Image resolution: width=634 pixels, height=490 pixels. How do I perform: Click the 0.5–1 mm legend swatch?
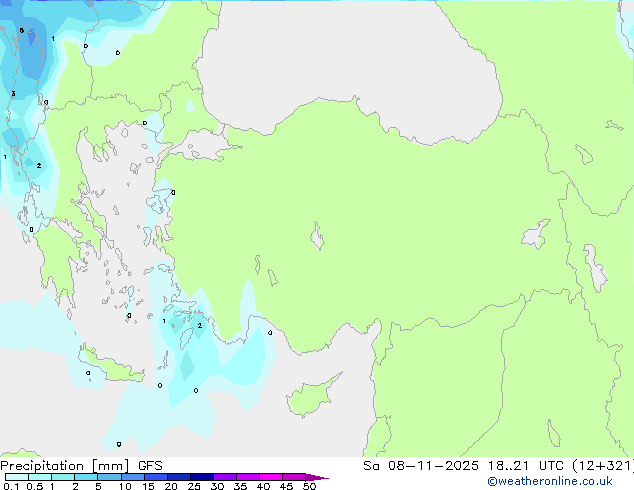pyautogui.click(x=40, y=477)
